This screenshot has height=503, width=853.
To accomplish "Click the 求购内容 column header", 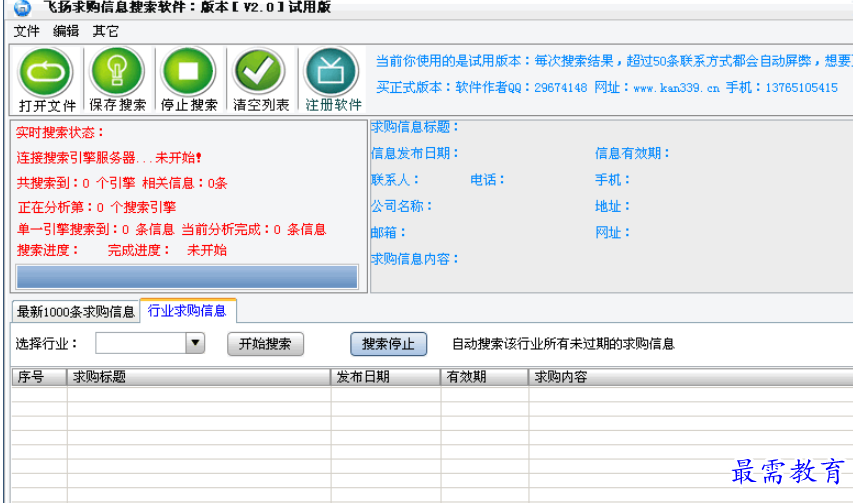I will 690,377.
